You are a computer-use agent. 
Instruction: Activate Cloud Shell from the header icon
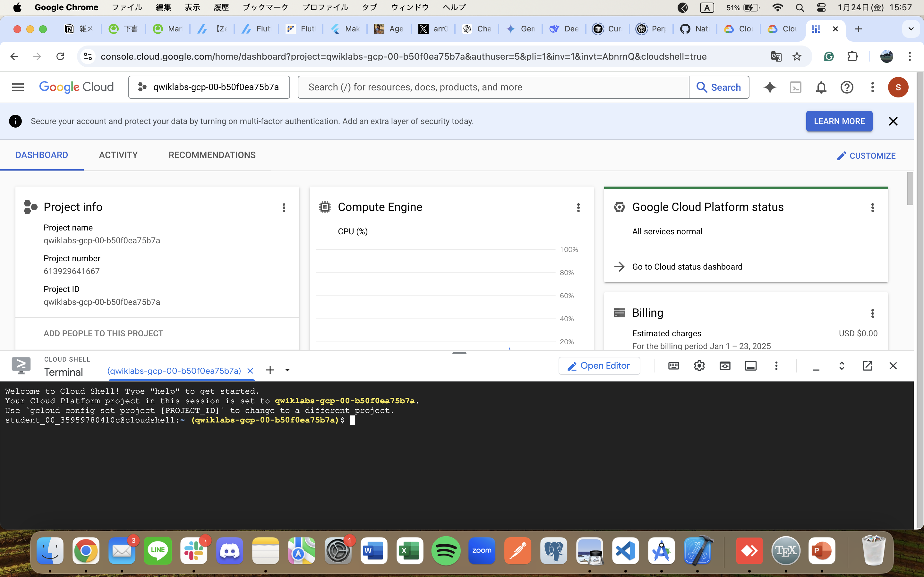click(x=796, y=87)
